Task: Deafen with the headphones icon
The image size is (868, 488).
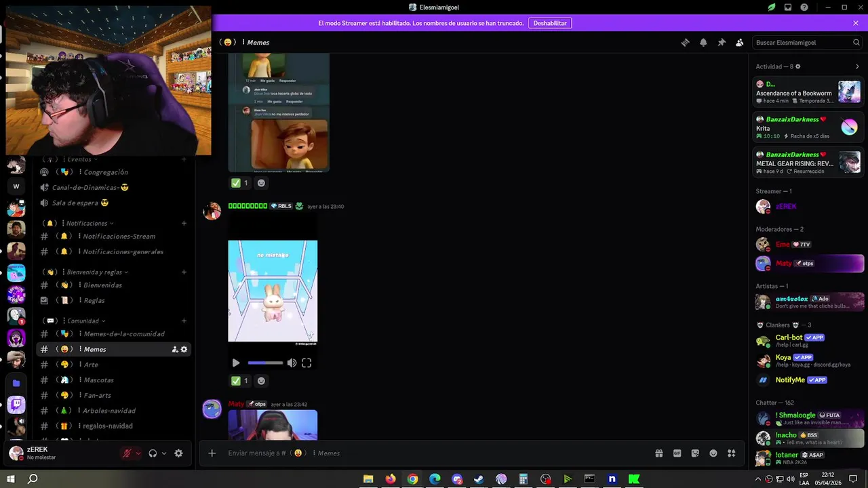Action: coord(153,453)
